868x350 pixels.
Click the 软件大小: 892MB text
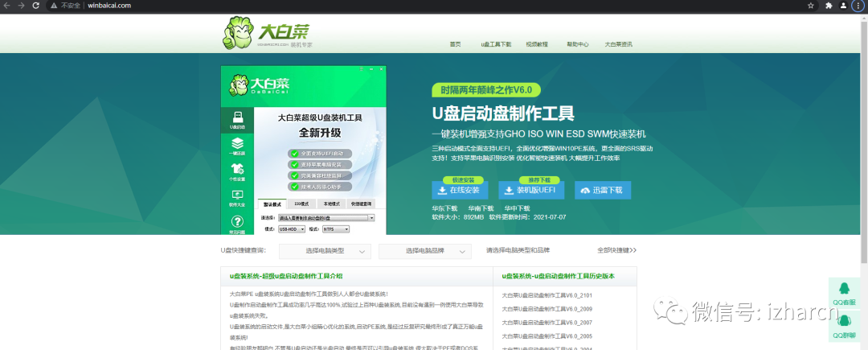point(458,217)
